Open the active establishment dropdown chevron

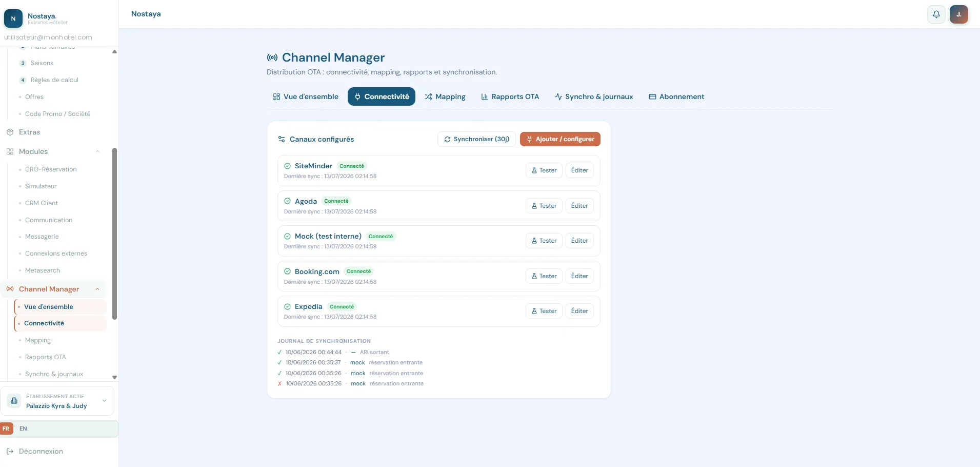pos(104,401)
